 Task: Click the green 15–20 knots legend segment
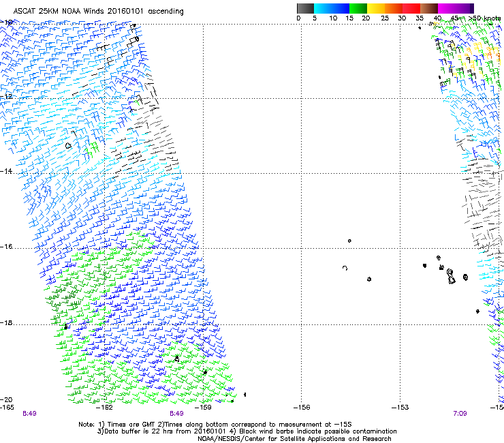358,8
